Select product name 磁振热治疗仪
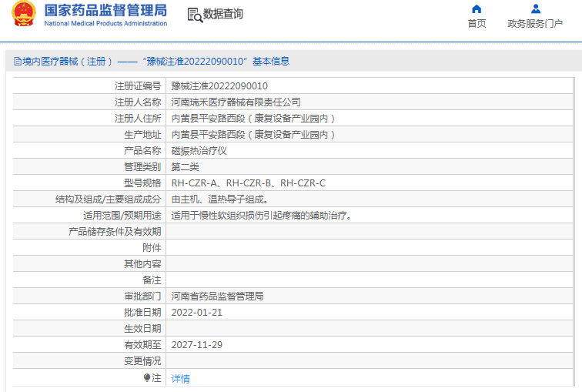 point(199,151)
